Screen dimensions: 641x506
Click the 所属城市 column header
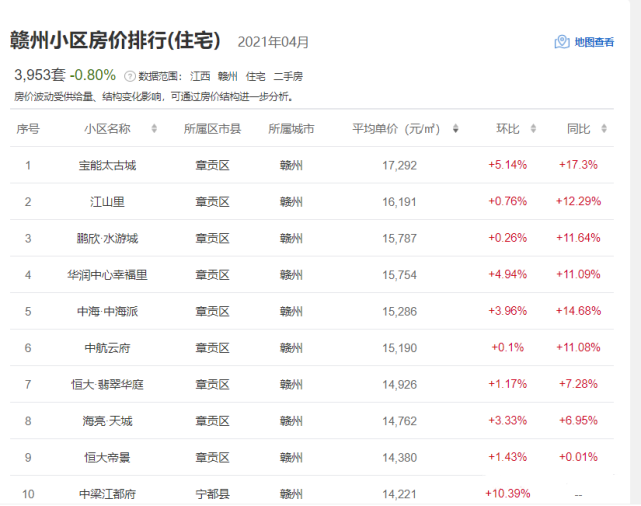291,129
